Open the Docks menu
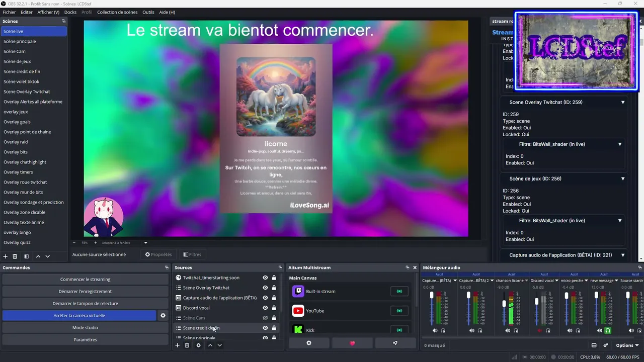Viewport: 644px width, 362px height. (x=70, y=12)
